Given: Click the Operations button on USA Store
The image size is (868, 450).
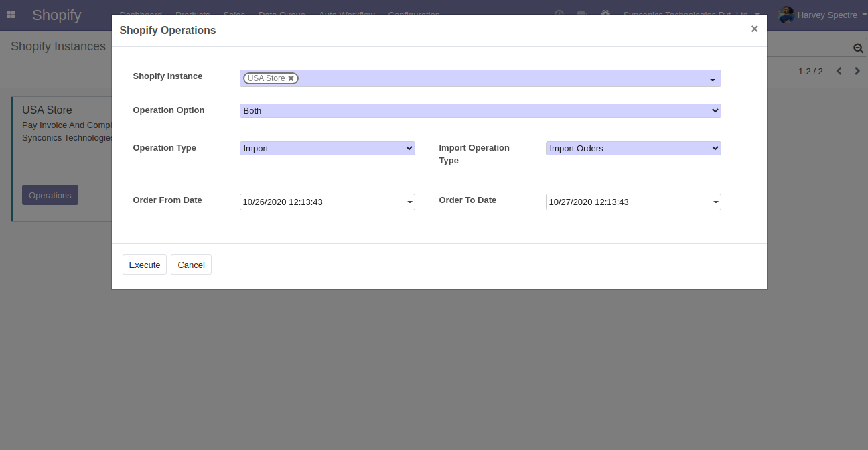Looking at the screenshot, I should pos(50,195).
